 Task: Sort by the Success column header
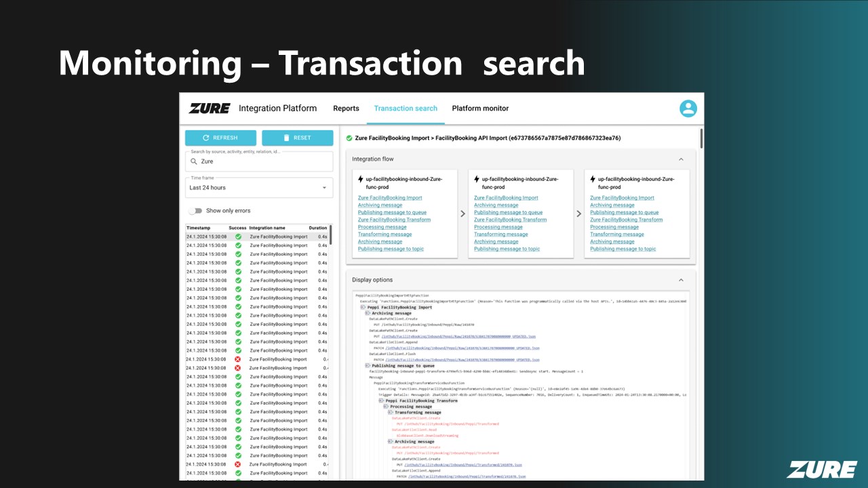tap(237, 228)
